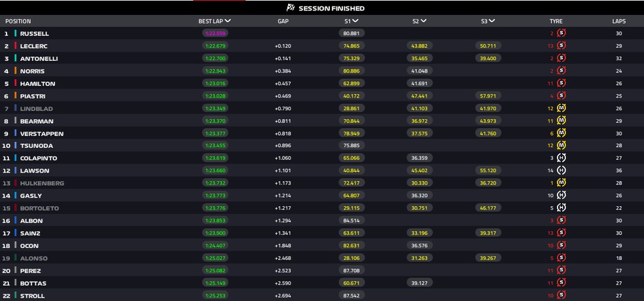644x301 pixels.
Task: Click Sainz's gap value +1.341
Action: [283, 233]
